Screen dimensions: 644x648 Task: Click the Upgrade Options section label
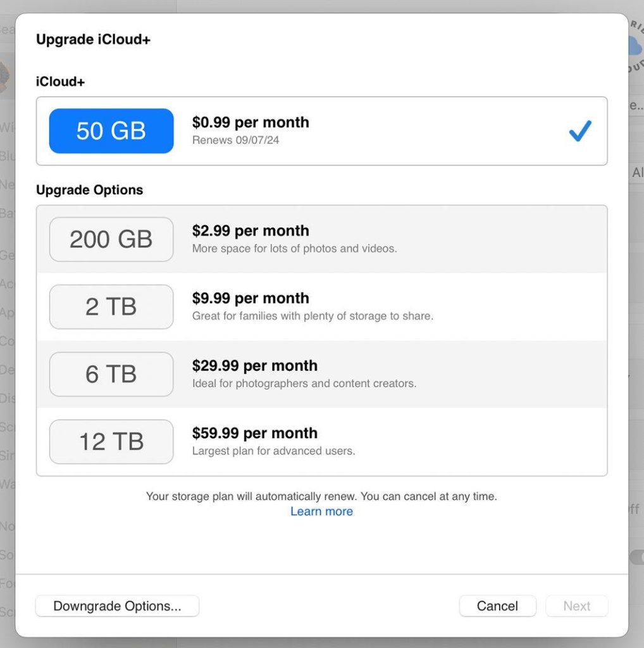89,190
